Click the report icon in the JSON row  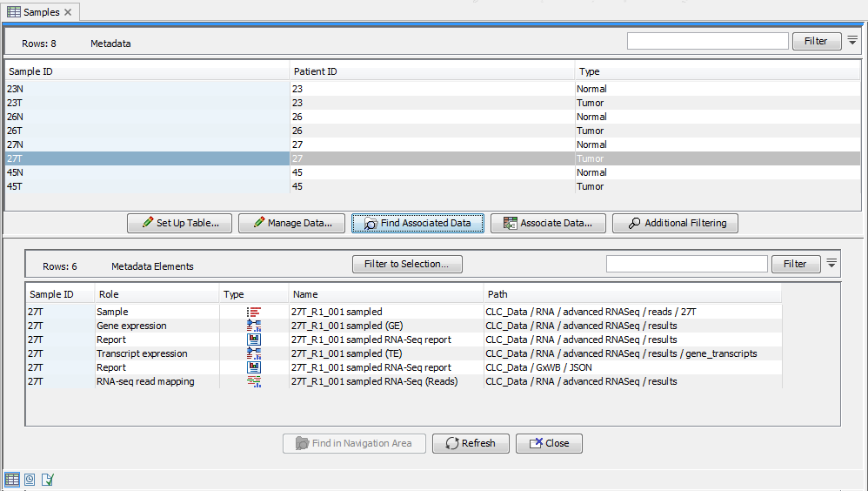[x=254, y=367]
